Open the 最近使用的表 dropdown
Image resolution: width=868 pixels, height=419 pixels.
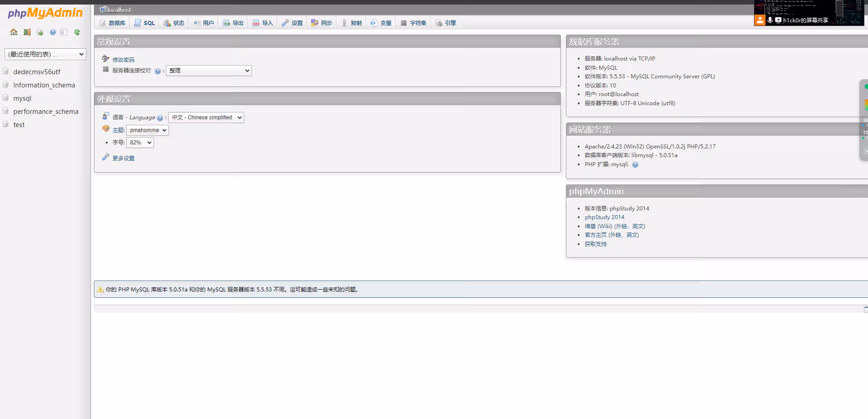point(45,54)
